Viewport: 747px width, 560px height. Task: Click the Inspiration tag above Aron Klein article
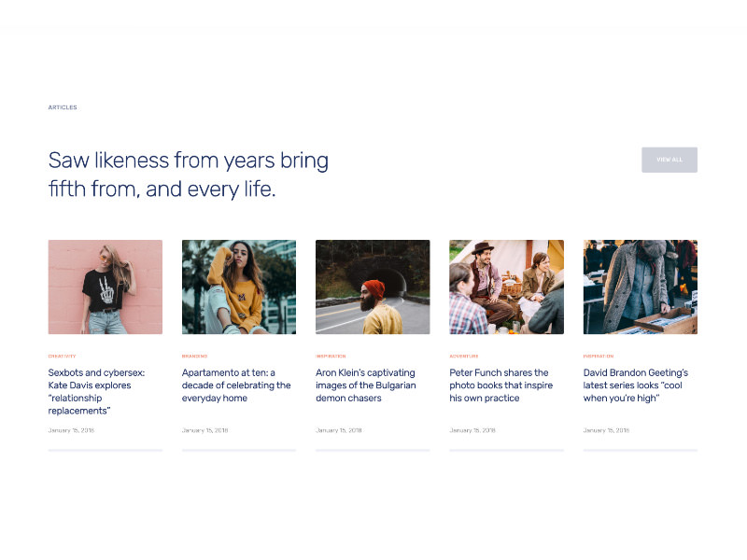pos(331,356)
